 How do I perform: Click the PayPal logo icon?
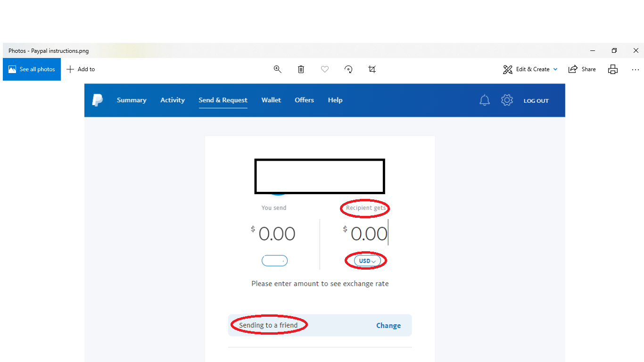click(98, 100)
